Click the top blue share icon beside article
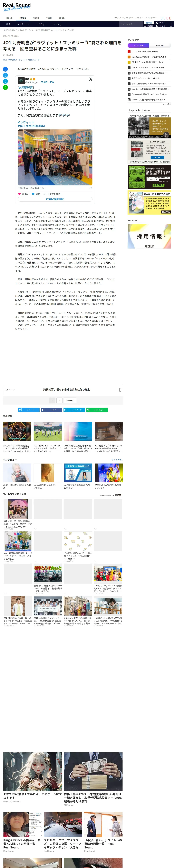 click(5, 69)
